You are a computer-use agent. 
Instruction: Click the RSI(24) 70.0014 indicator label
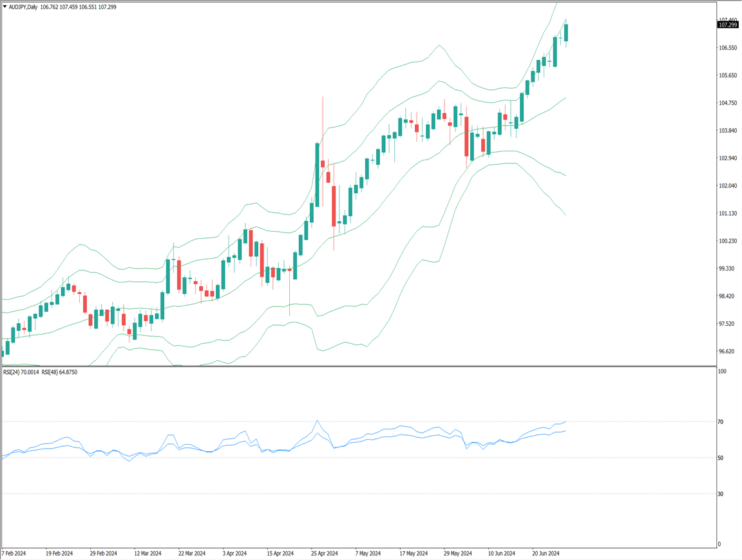pyautogui.click(x=21, y=372)
